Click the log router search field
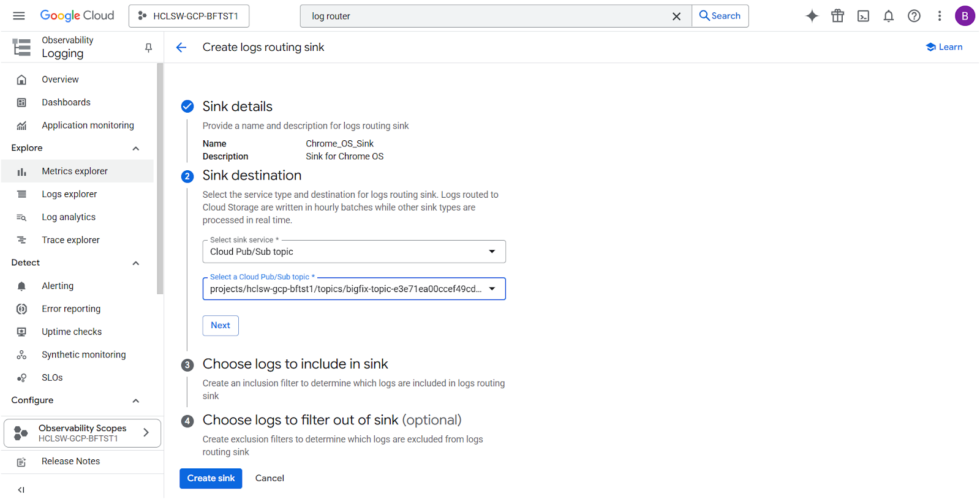The image size is (980, 499). pyautogui.click(x=484, y=17)
